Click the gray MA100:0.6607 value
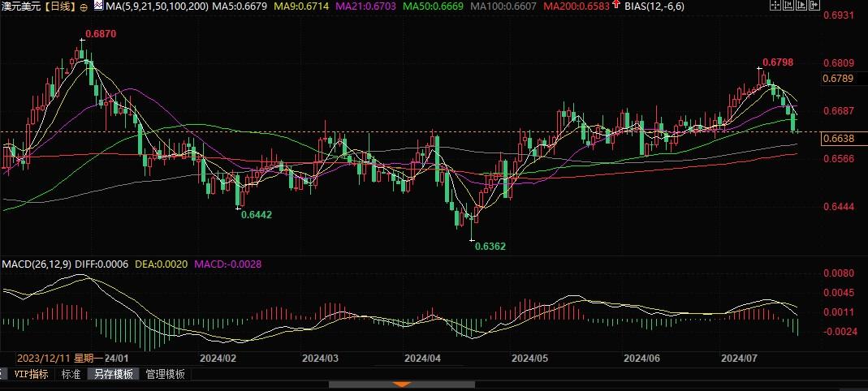The image size is (868, 391). click(502, 6)
